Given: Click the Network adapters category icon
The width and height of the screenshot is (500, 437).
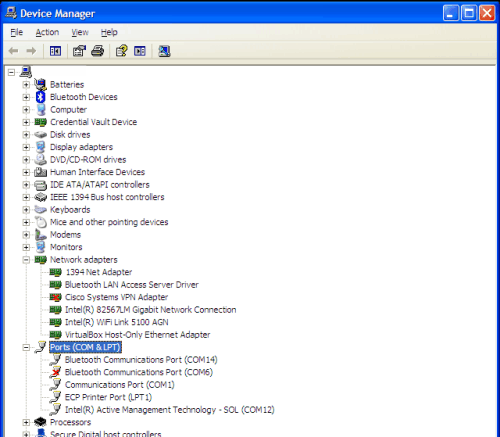Looking at the screenshot, I should (x=40, y=260).
